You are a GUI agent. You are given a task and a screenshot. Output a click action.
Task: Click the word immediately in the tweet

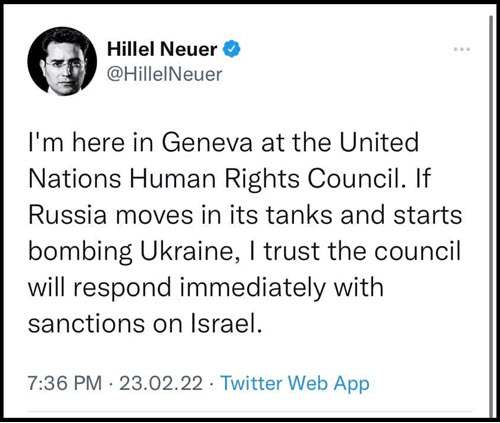(252, 288)
